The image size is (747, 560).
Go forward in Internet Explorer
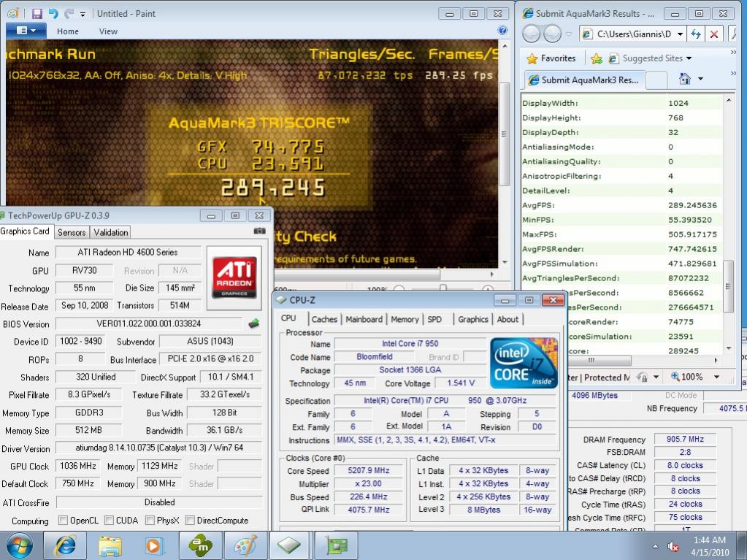[x=552, y=34]
